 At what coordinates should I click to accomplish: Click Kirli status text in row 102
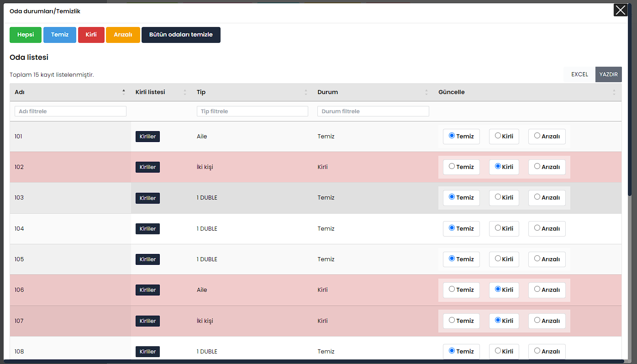(x=322, y=167)
